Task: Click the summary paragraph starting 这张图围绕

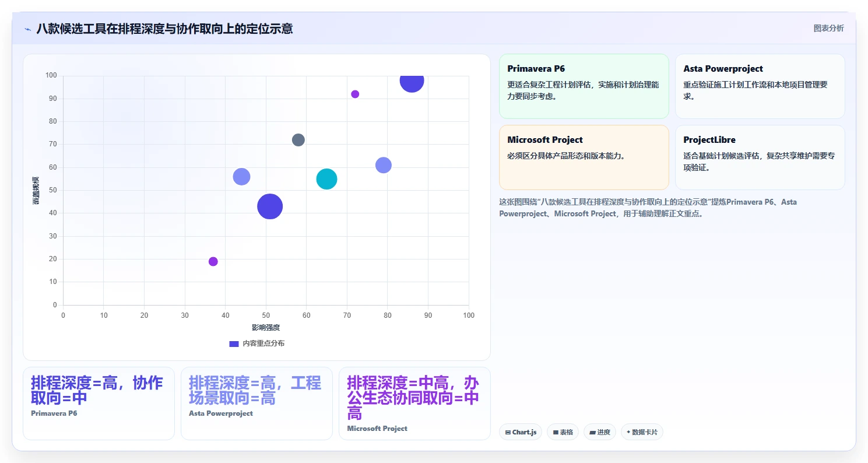Action: (x=648, y=208)
